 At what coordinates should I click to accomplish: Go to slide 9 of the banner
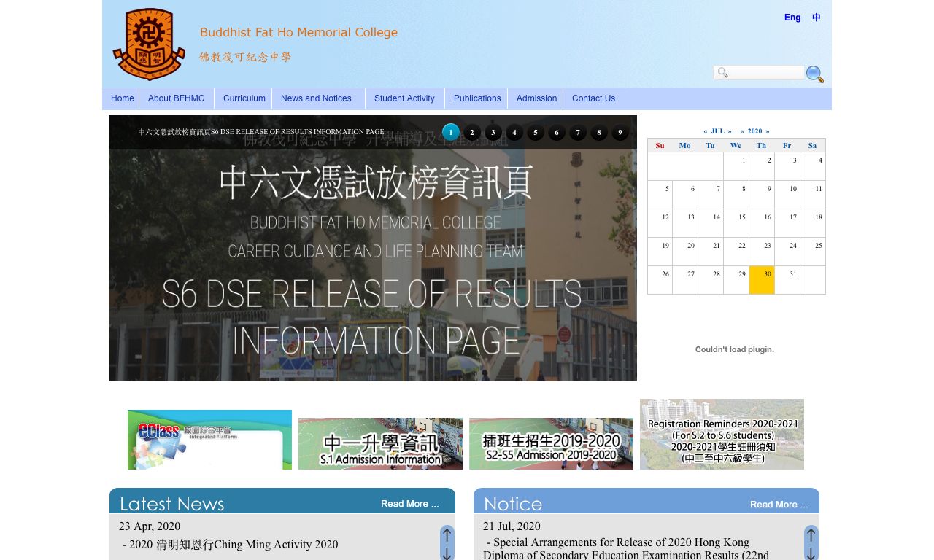620,132
